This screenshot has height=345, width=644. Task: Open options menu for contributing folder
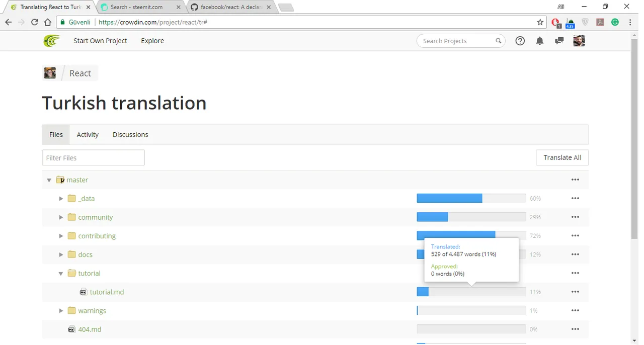pyautogui.click(x=575, y=235)
